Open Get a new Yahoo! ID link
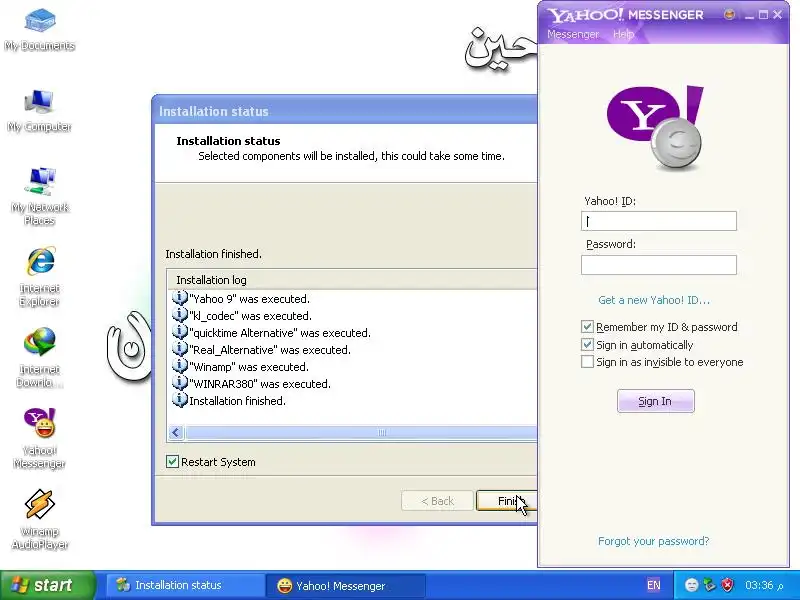The image size is (800, 600). pyautogui.click(x=654, y=300)
